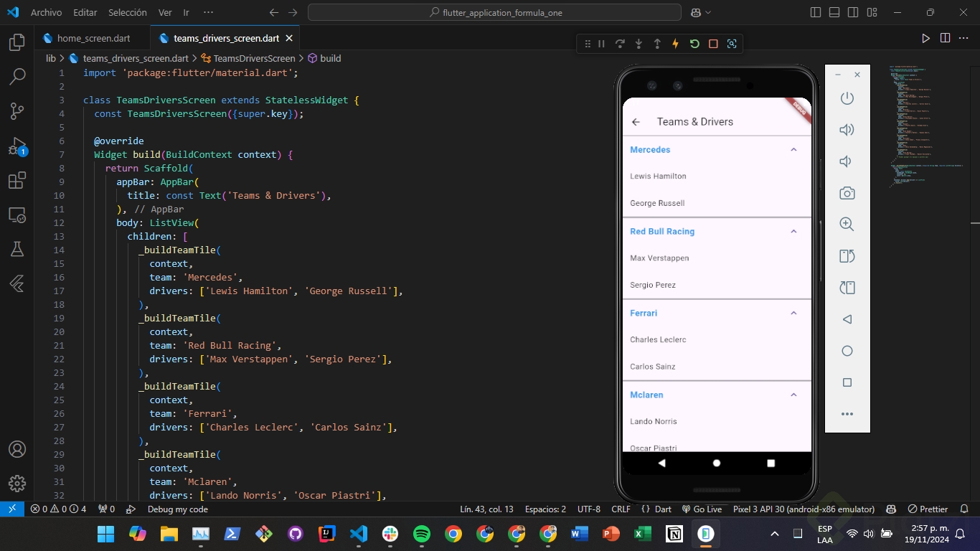This screenshot has height=551, width=980.
Task: Open the Widget Inspector from debug toolbar
Action: pyautogui.click(x=732, y=44)
